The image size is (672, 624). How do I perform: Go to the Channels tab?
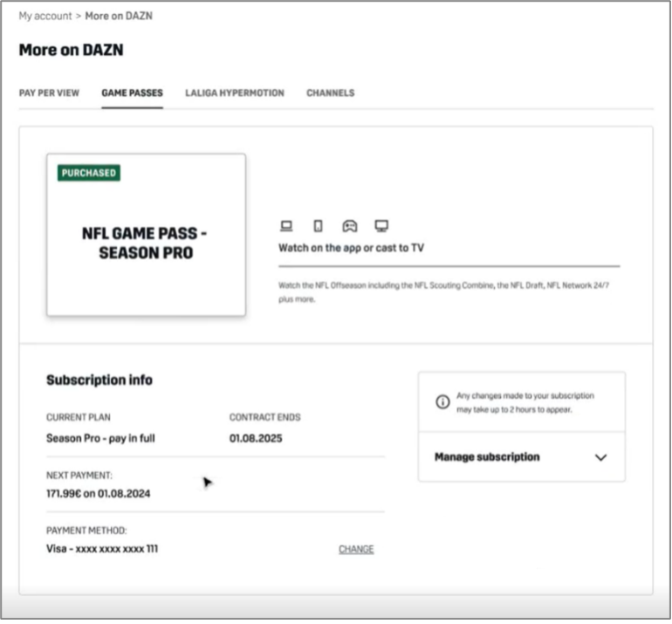(331, 93)
